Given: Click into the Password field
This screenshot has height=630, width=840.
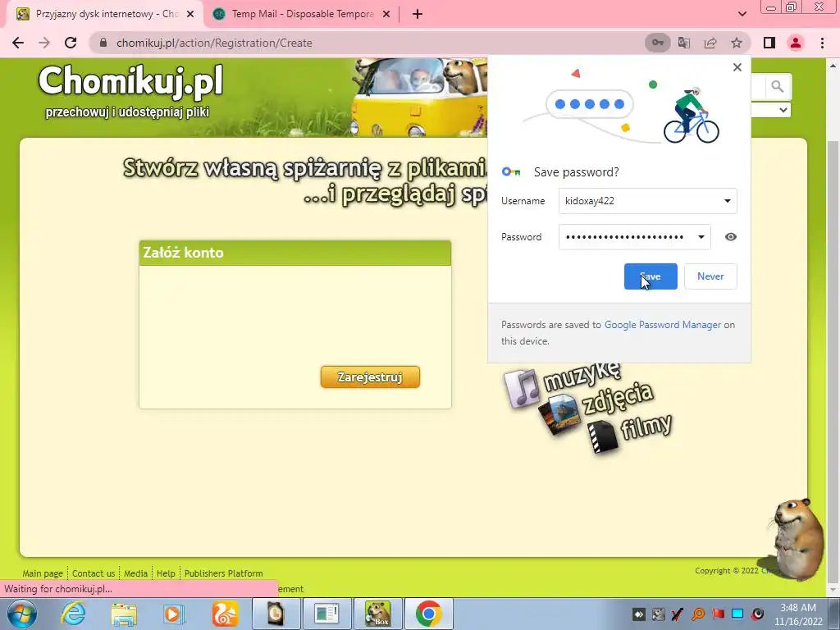Looking at the screenshot, I should 634,237.
